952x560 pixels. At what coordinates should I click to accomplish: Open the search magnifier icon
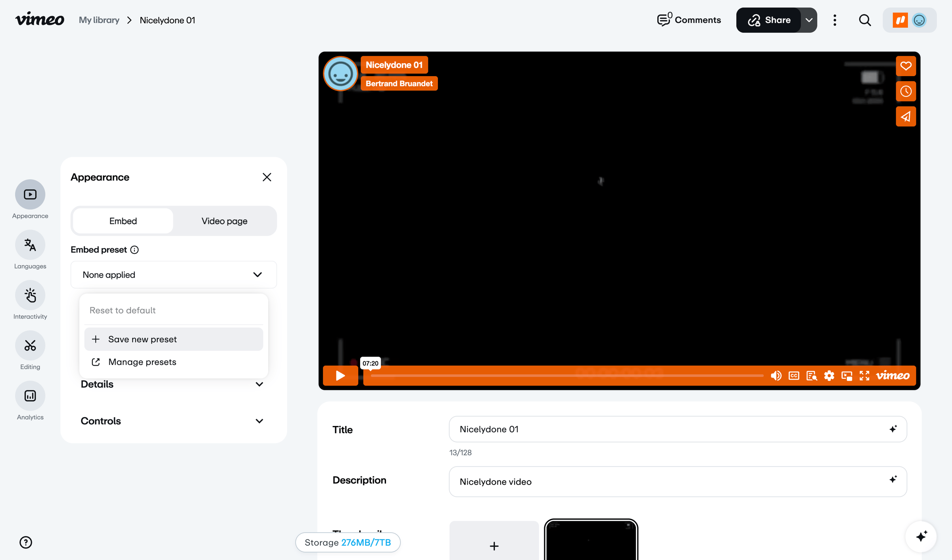[x=865, y=20]
